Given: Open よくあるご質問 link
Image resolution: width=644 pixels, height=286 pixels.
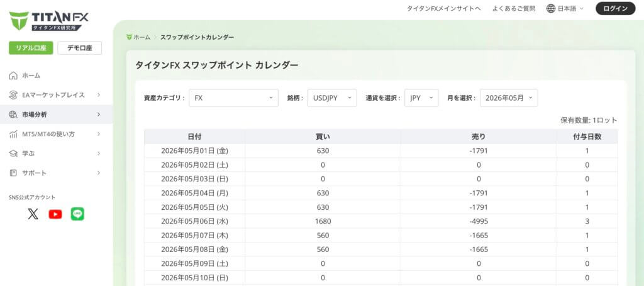Looking at the screenshot, I should [514, 8].
